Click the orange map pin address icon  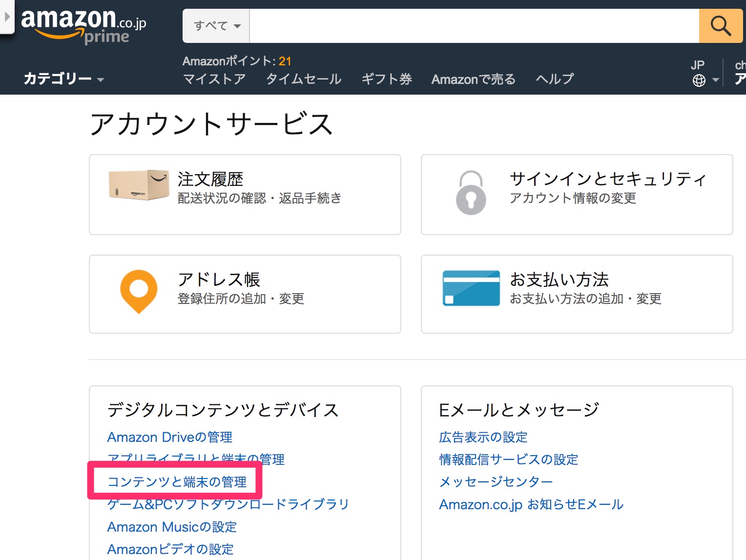tap(139, 292)
